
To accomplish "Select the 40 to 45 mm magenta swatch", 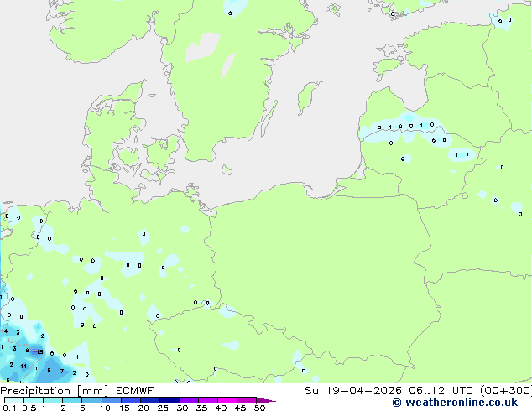I will click(227, 400).
